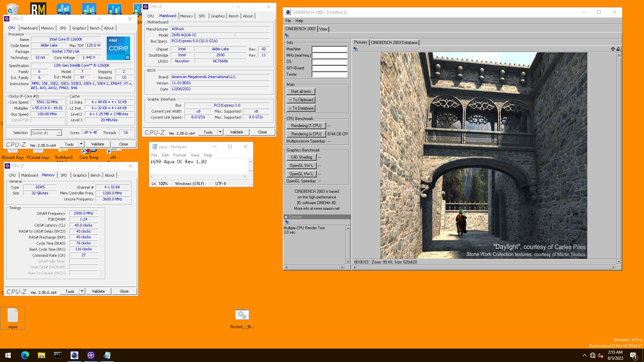Click horizontal scrollbar under Cinebench picture
This screenshot has width=644, height=362.
coord(483,267)
